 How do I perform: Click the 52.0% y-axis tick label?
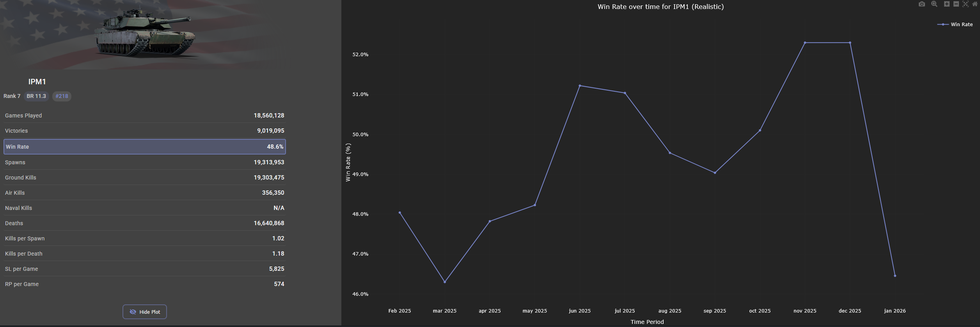coord(360,55)
